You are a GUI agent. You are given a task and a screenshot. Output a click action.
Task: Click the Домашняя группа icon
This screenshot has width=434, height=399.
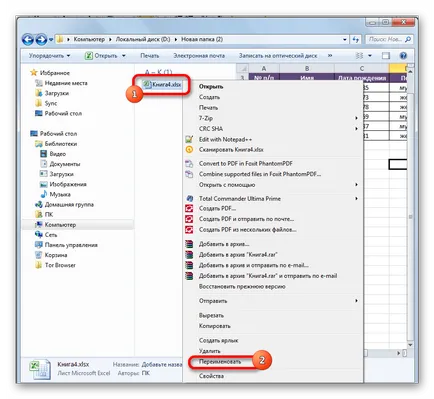tap(39, 204)
